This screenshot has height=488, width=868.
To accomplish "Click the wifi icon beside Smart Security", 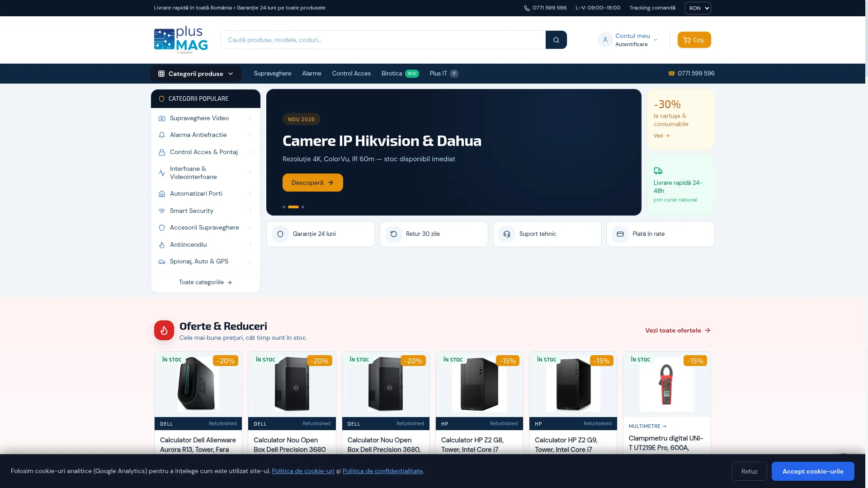I will tap(162, 211).
